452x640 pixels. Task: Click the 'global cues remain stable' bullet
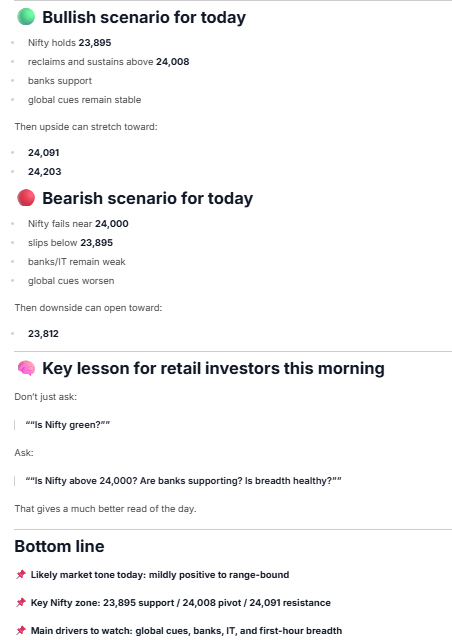[x=85, y=100]
